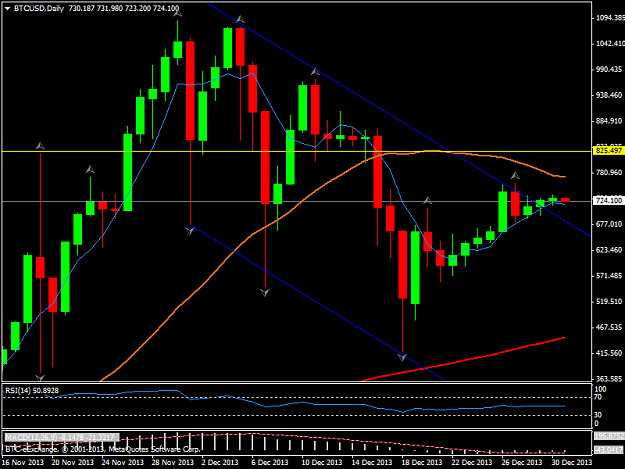The height and width of the screenshot is (469, 625).
Task: Select the up fractal arrow above the 20 Nov green candle
Action: coord(90,170)
